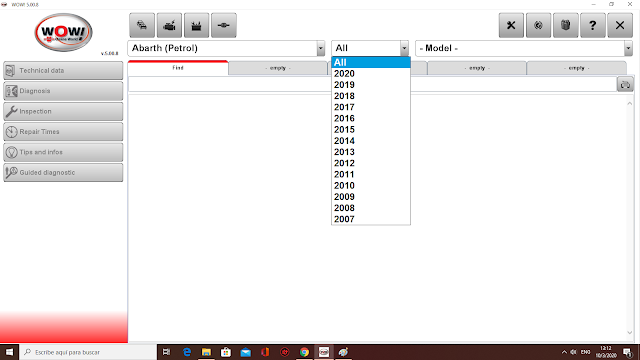This screenshot has height=360, width=640.
Task: Click the euro currency toolbar icon
Action: (538, 25)
